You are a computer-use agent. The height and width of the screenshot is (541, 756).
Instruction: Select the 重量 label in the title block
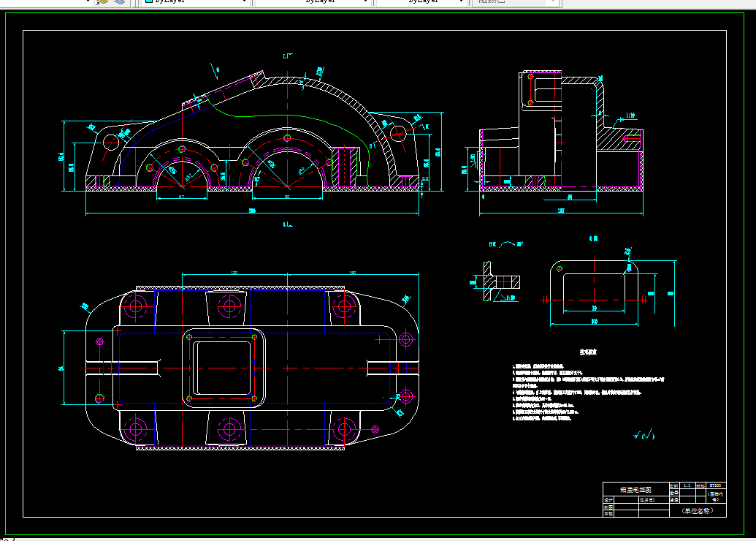[674, 500]
